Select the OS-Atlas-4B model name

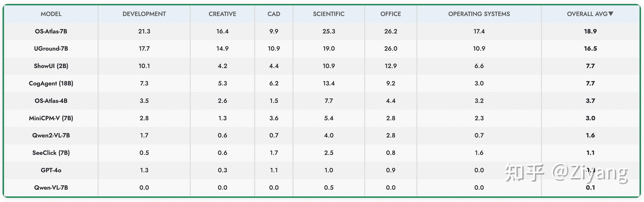point(51,101)
